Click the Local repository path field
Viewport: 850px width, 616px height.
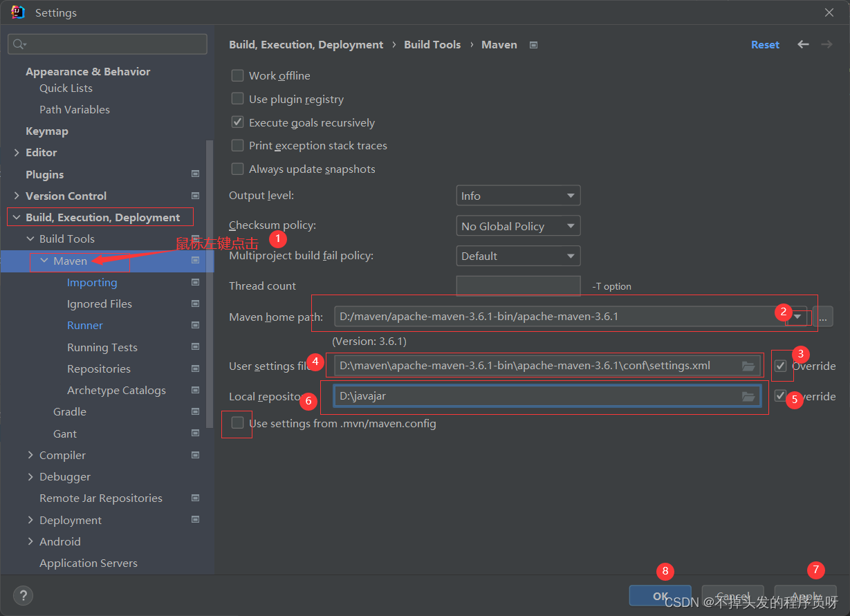pyautogui.click(x=547, y=396)
